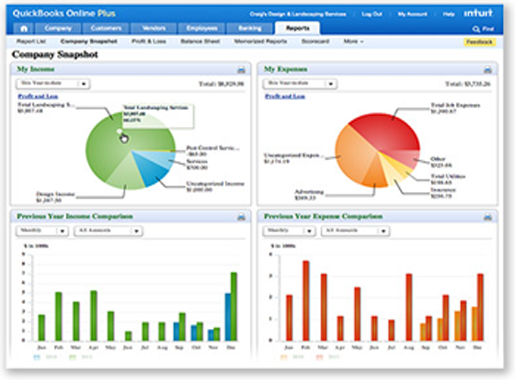The width and height of the screenshot is (515, 380).
Task: Click the Total Utilities expense label
Action: (448, 179)
